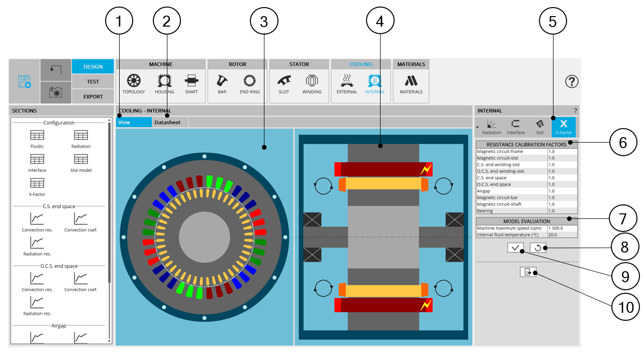Open the Shaft settings
The height and width of the screenshot is (353, 644).
(x=191, y=83)
